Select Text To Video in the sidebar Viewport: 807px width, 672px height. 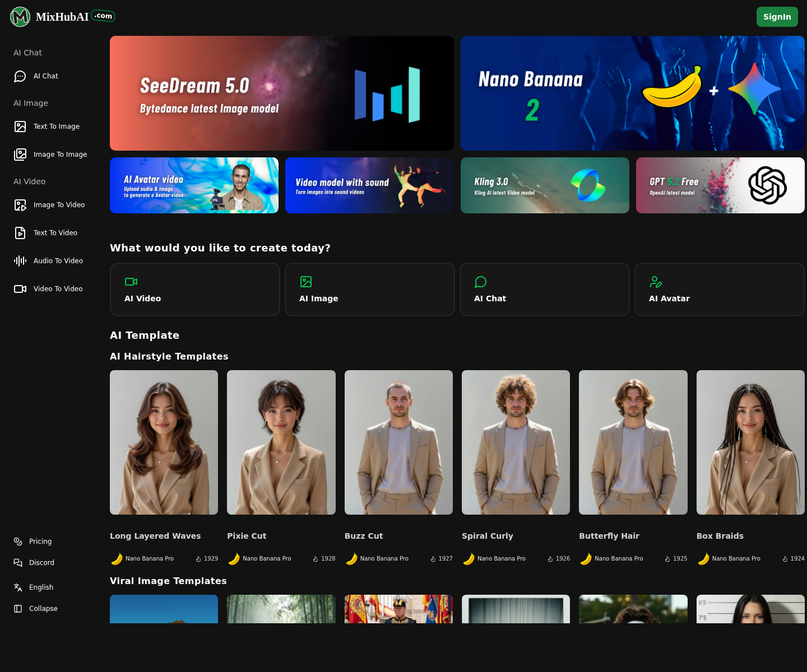pyautogui.click(x=20, y=233)
